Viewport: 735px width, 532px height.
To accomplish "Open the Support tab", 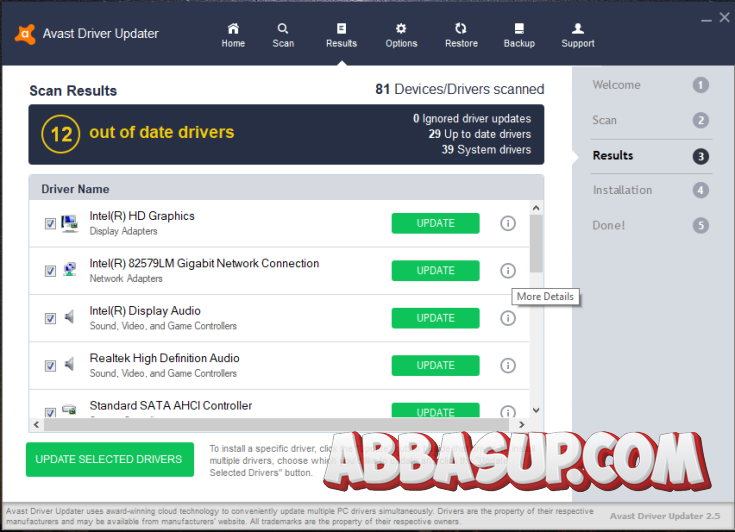I will [578, 36].
